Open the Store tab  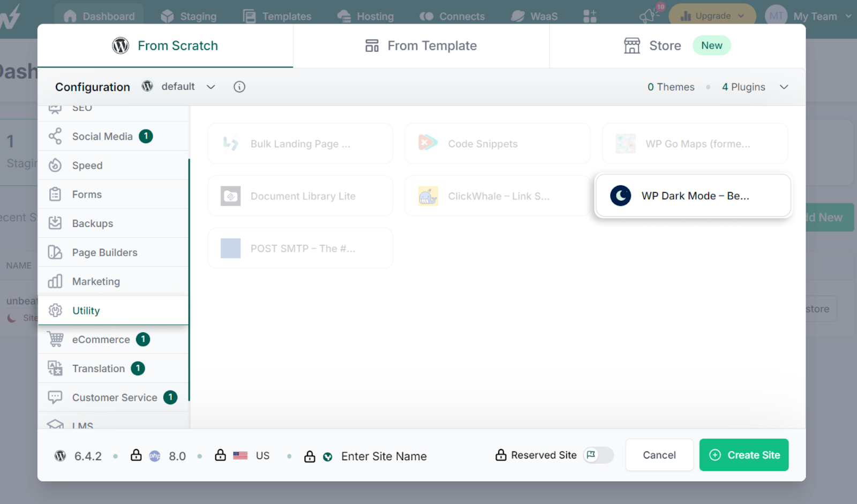(x=677, y=46)
